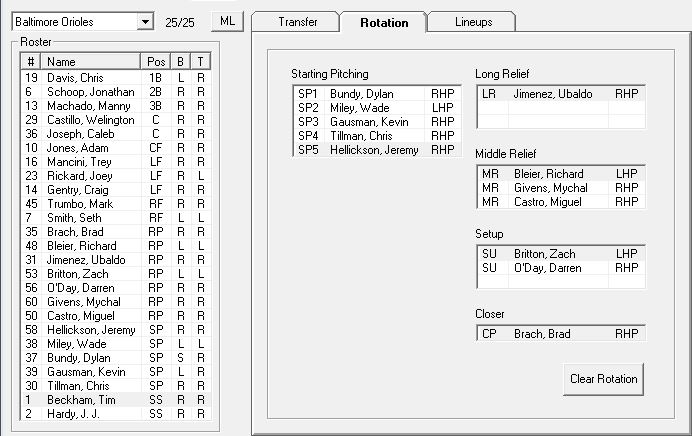Select SP1 Bundy, Dylan rotation slot
The image size is (692, 436).
pos(376,94)
